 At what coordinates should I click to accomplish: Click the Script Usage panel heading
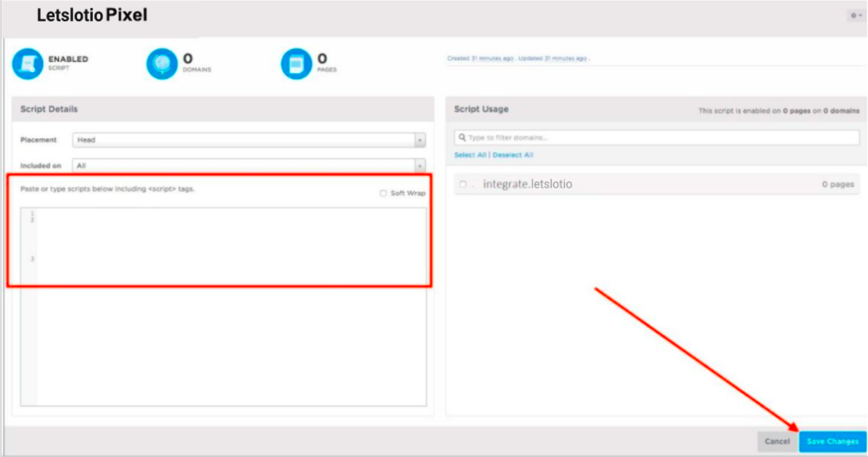tap(481, 109)
